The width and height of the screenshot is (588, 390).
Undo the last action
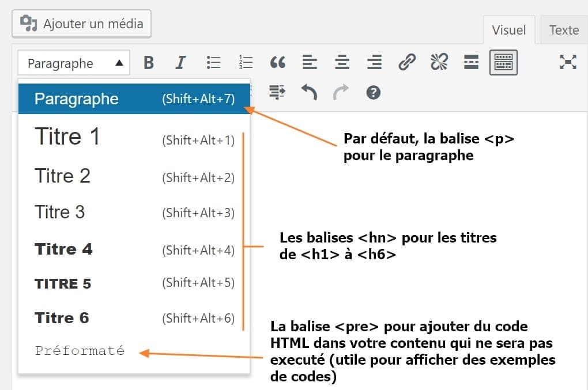310,91
